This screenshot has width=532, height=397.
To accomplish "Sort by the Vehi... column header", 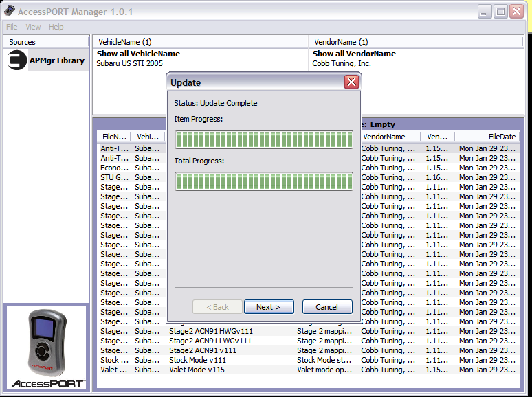I will tap(148, 137).
